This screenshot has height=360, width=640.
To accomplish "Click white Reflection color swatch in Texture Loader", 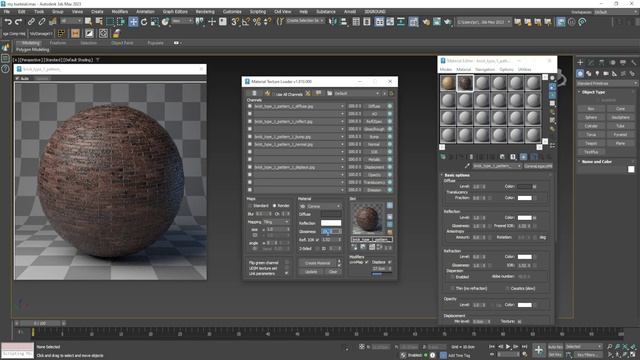I will click(x=331, y=223).
